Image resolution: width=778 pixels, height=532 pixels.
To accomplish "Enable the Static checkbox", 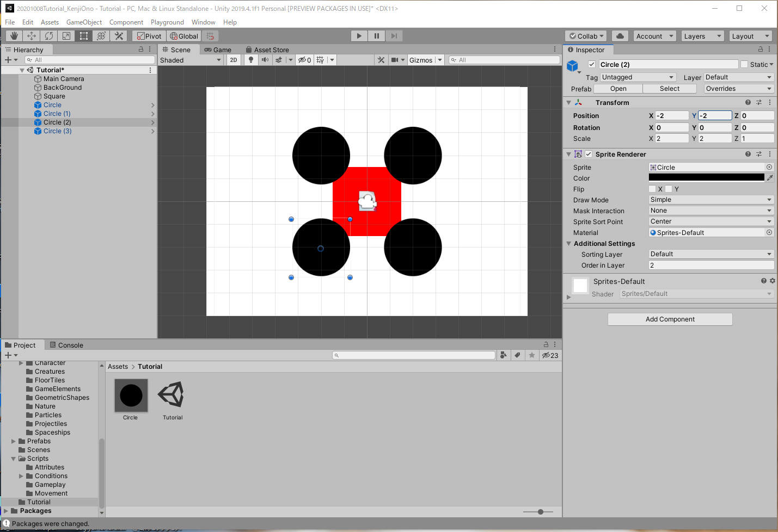I will coord(744,64).
